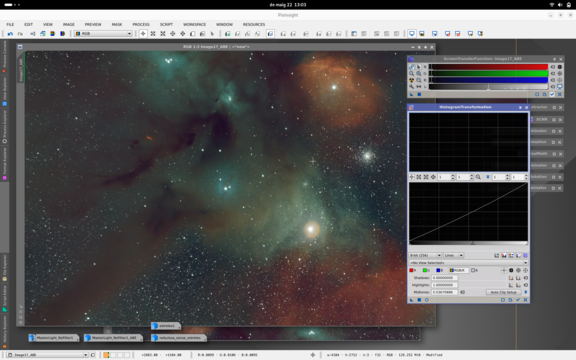576x360 pixels.
Task: Adjust the green channel STF slider
Action: pos(489,73)
